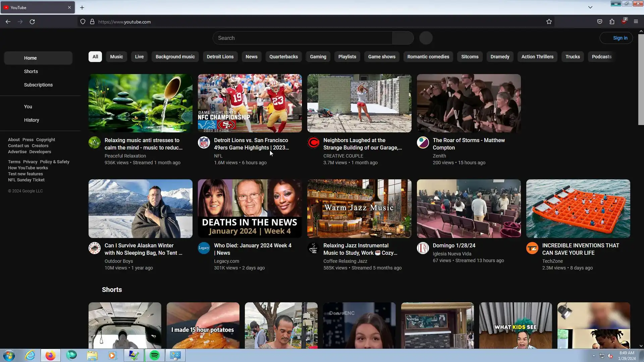
Task: Reload the page using the refresh icon
Action: 32,22
